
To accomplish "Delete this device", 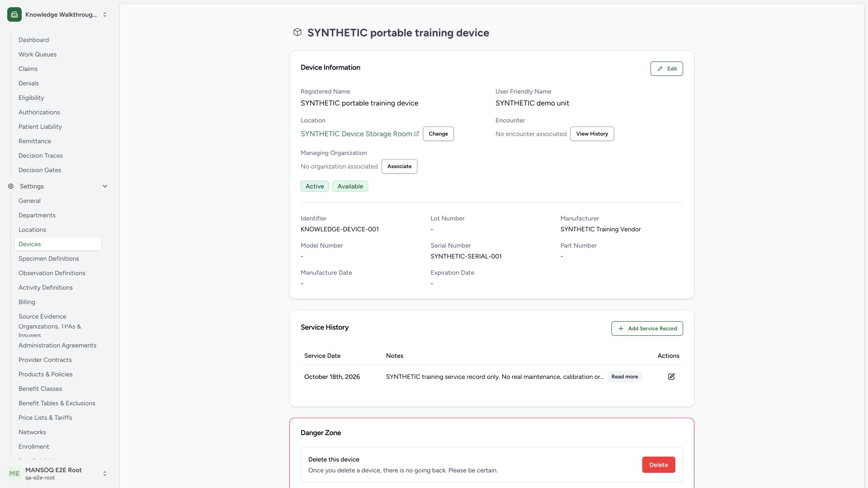I will 658,465.
